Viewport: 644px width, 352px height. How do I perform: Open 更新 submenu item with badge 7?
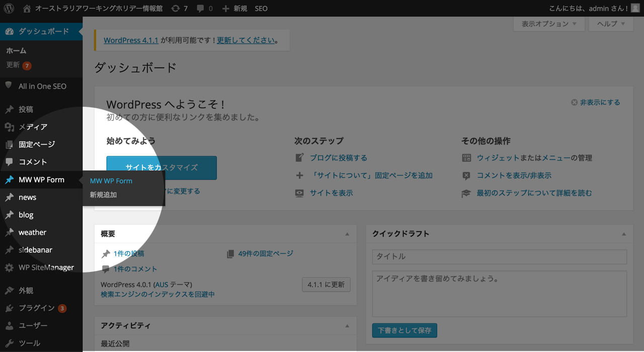(x=19, y=65)
